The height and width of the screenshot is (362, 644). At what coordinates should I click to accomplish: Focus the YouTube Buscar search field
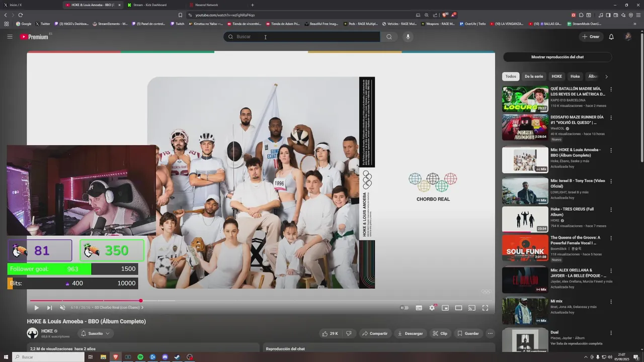coord(302,37)
